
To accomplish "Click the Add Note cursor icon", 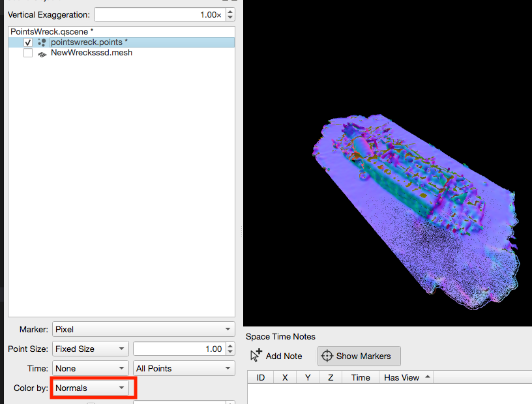I will [256, 356].
